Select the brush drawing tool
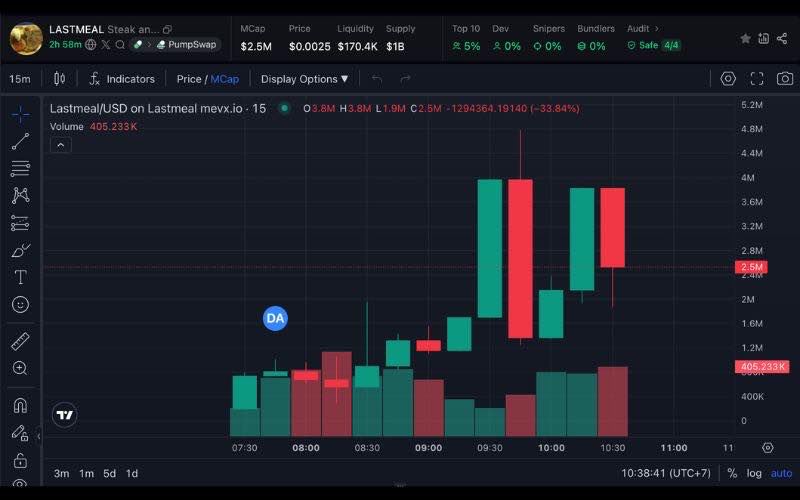800x500 pixels. [20, 251]
